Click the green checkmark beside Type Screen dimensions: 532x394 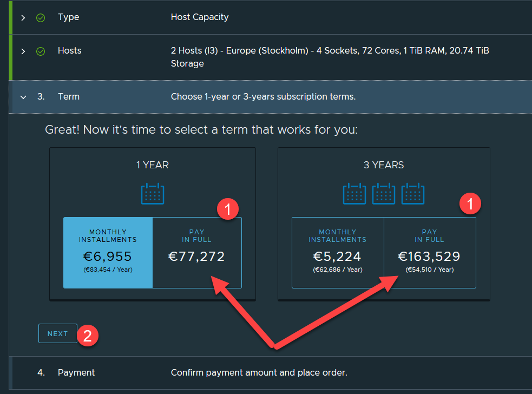point(41,17)
